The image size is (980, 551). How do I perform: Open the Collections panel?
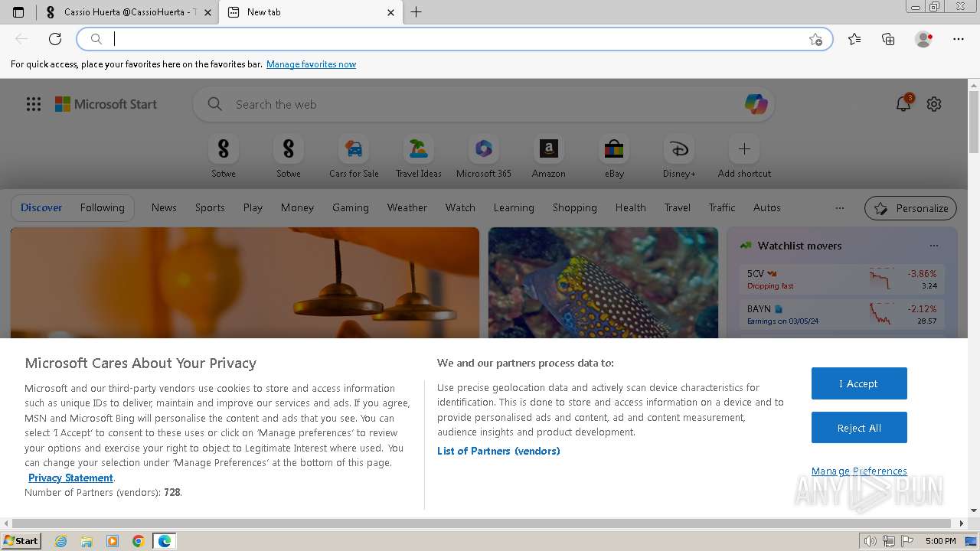888,39
